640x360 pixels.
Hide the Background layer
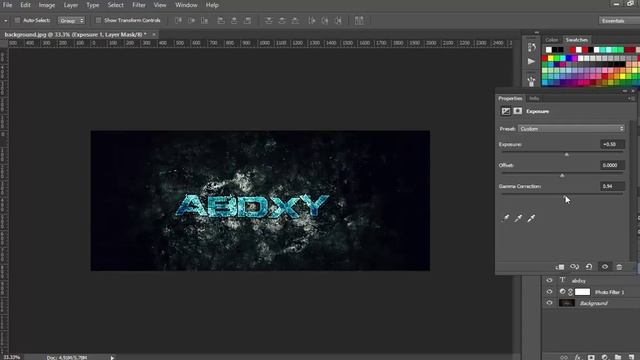[549, 303]
